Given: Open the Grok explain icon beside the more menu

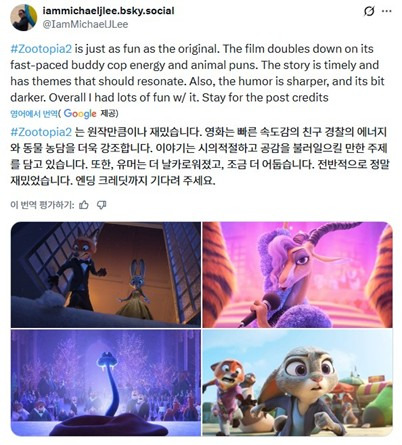Looking at the screenshot, I should coord(369,11).
